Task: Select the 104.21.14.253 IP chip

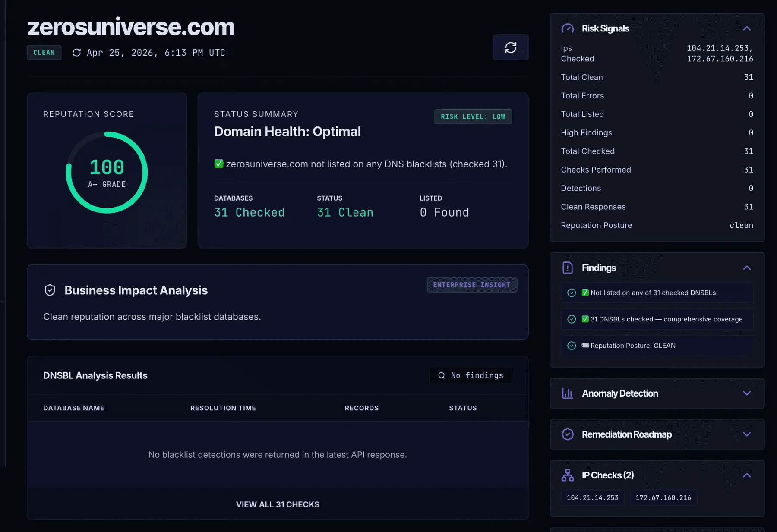Action: point(593,498)
